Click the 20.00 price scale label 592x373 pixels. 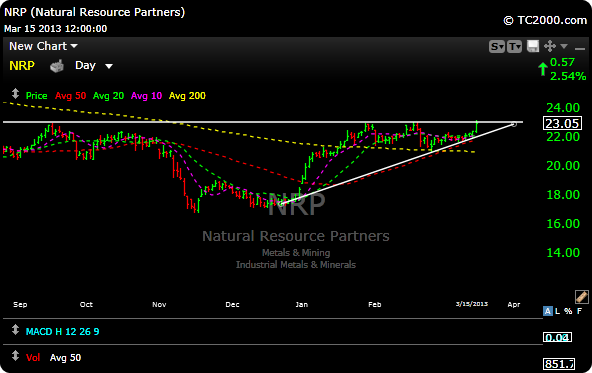[x=563, y=166]
